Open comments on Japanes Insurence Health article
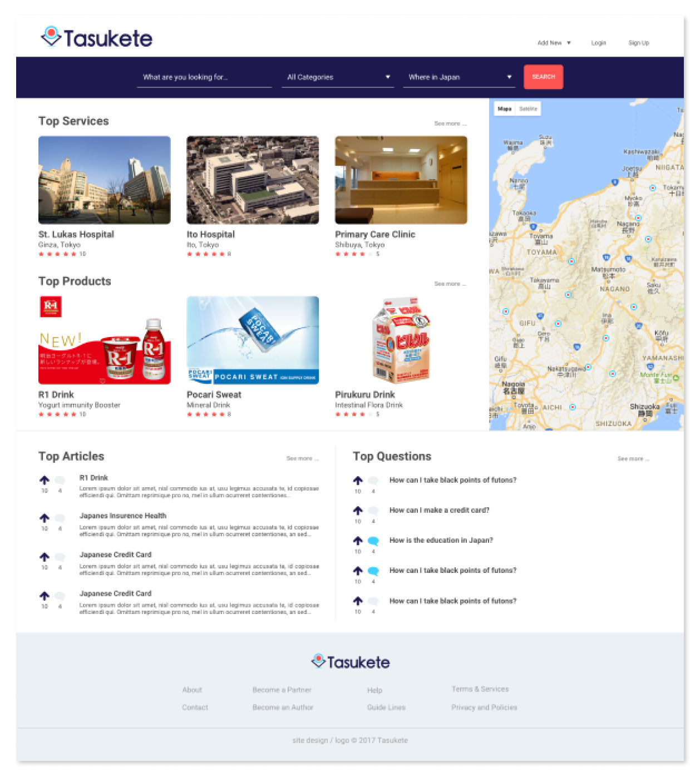Viewport: 700px width, 782px height. [60, 518]
